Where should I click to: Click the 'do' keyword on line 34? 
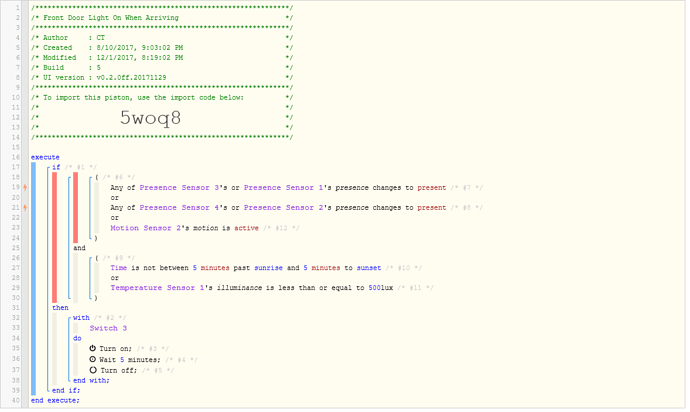[77, 338]
